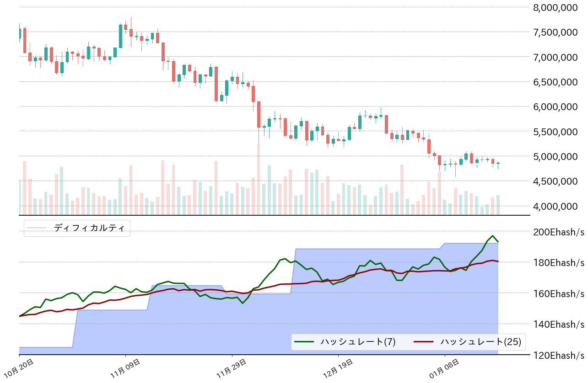Click the 5,000,000 price axis label

[559, 156]
